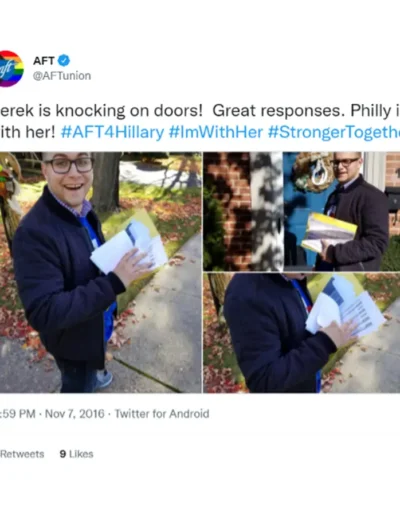This screenshot has height=516, width=400.
Task: Open the top-right blue door photo
Action: point(302,211)
